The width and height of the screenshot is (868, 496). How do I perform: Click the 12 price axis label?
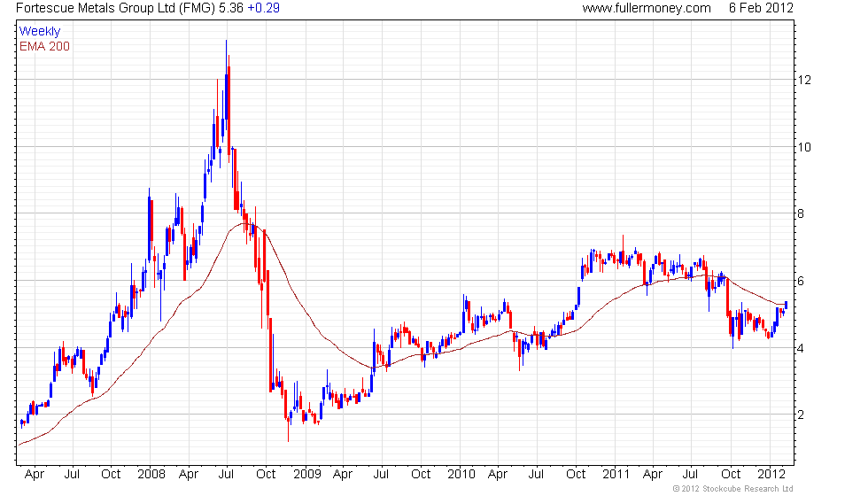coord(804,80)
